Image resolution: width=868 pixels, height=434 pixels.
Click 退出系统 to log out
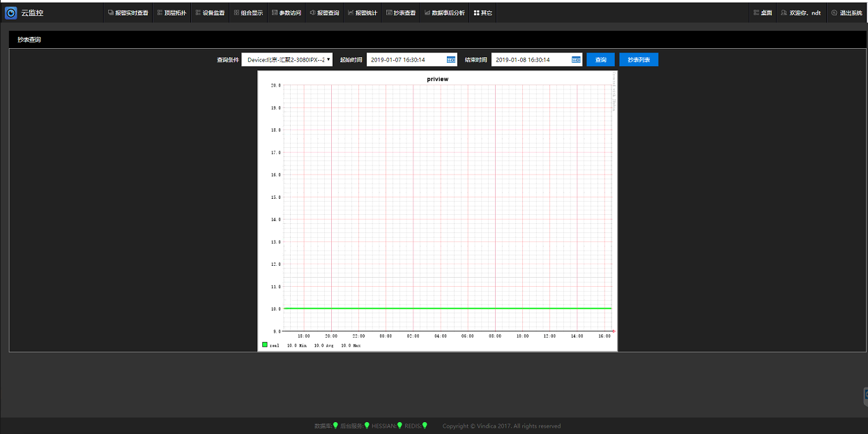click(846, 13)
